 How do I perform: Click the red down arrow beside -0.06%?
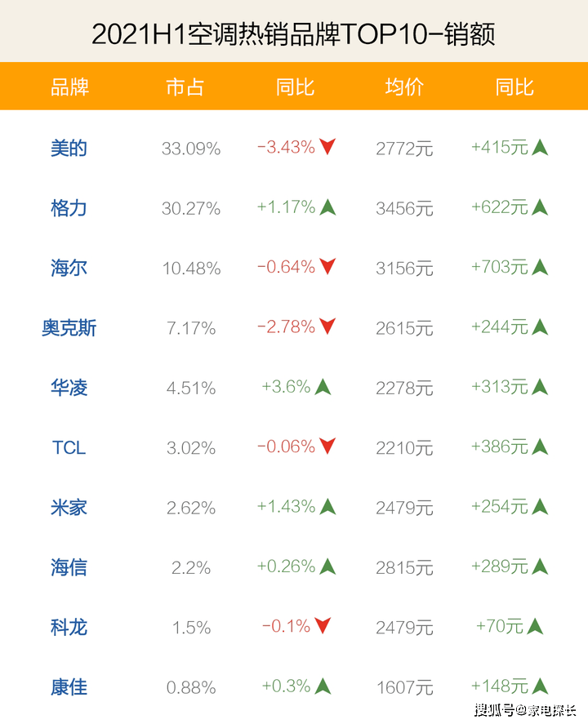(327, 446)
